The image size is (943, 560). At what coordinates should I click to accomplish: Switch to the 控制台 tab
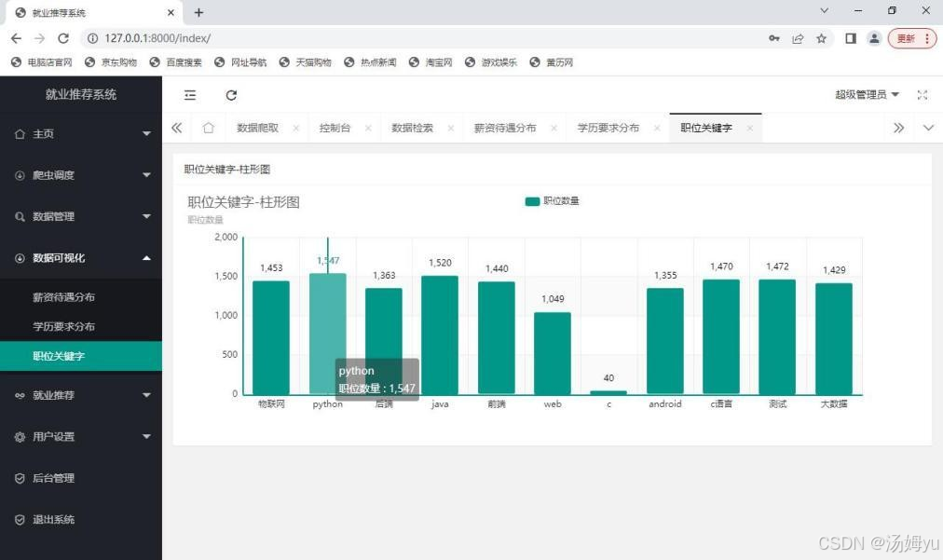coord(335,129)
